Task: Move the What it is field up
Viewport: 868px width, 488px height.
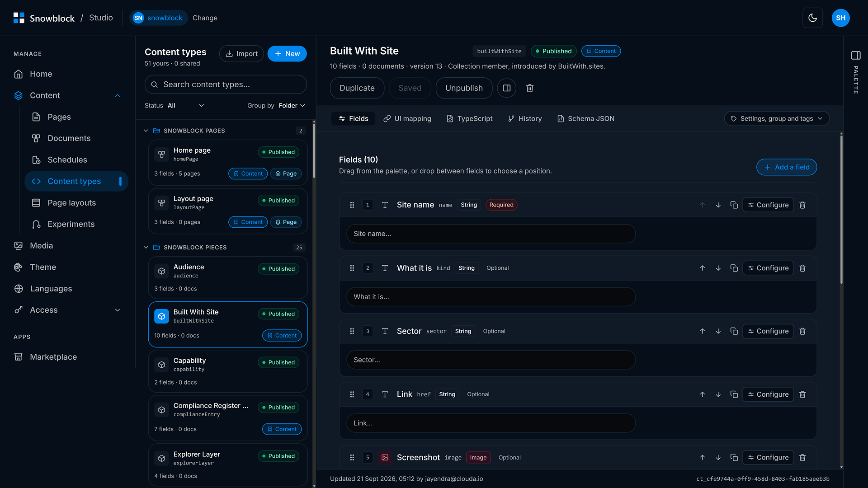Action: (x=702, y=268)
